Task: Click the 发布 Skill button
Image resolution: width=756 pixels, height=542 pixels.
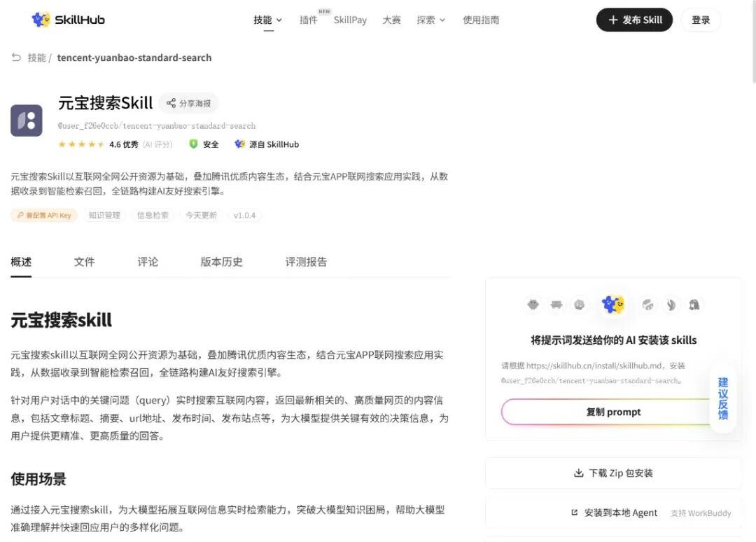Action: tap(634, 20)
